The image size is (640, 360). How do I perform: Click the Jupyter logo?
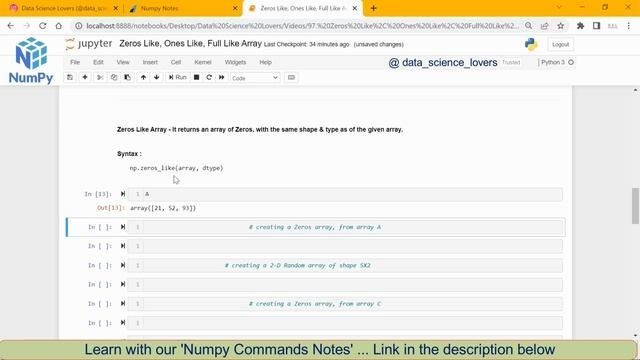pos(89,44)
